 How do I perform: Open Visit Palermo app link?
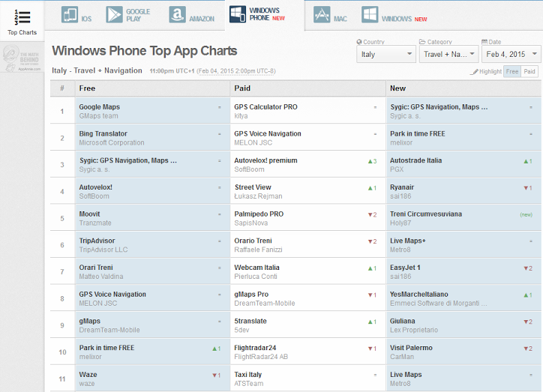pos(411,348)
